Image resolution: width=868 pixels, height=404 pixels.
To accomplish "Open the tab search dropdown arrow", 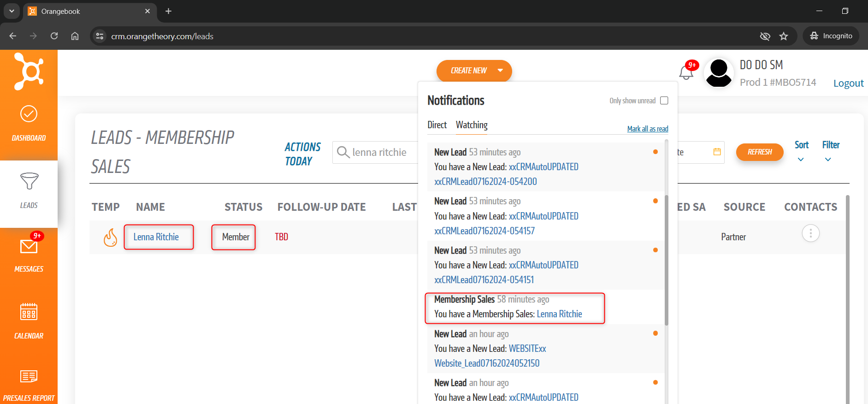I will tap(12, 11).
